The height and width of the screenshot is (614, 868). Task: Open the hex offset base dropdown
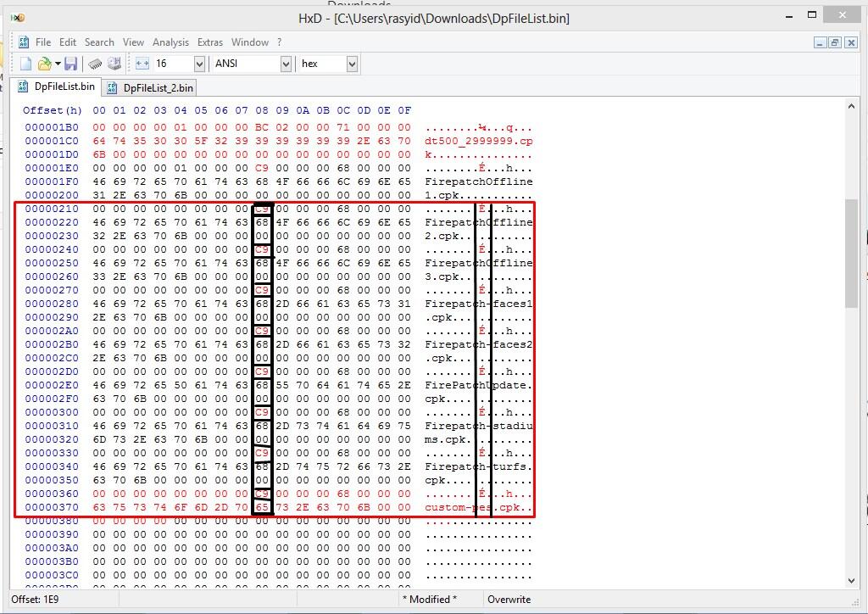point(352,64)
